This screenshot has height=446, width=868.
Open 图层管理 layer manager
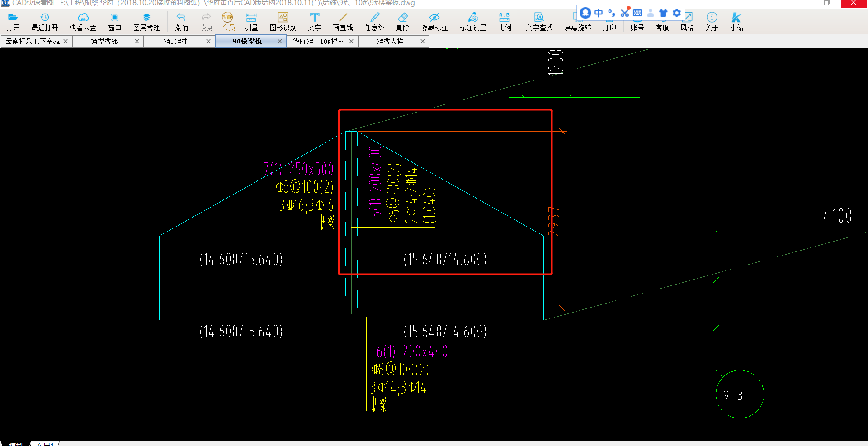[146, 22]
